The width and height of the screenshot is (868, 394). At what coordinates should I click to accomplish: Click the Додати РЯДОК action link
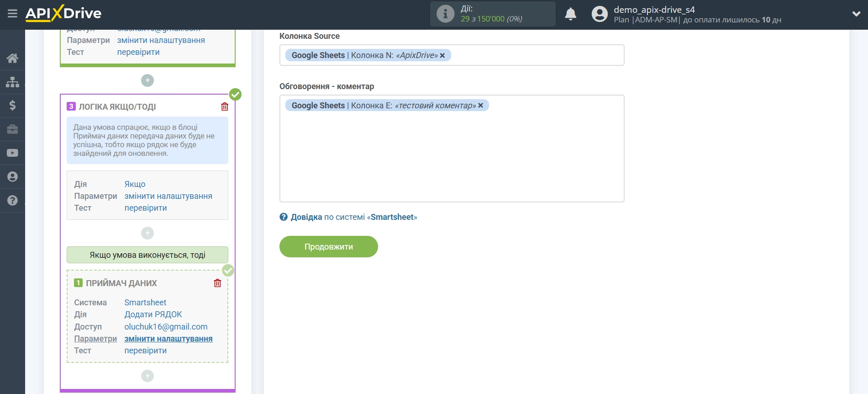click(153, 314)
